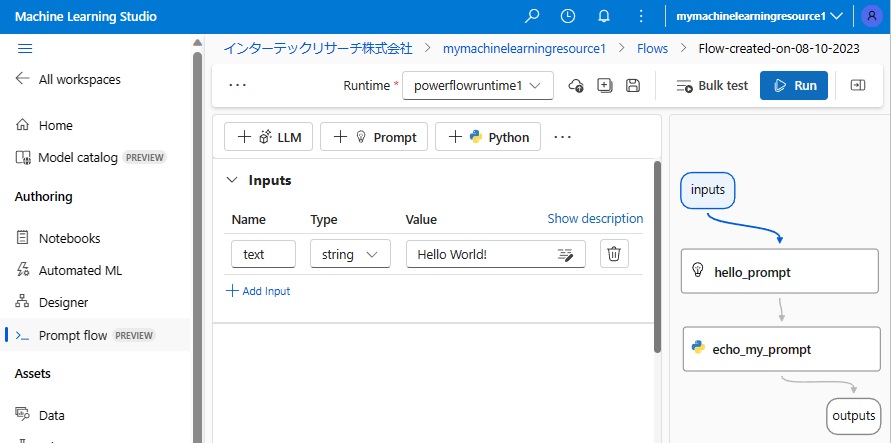The image size is (891, 443).
Task: Click the sidebar scroll-up arrow
Action: (x=197, y=43)
